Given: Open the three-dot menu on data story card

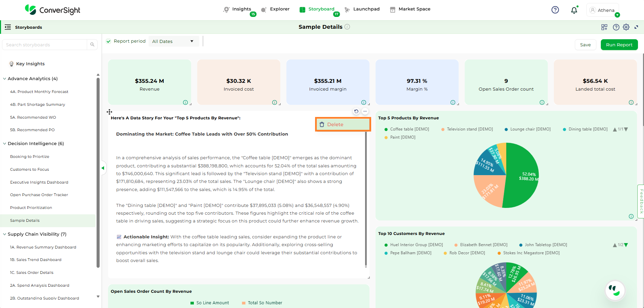Looking at the screenshot, I should click(x=365, y=111).
